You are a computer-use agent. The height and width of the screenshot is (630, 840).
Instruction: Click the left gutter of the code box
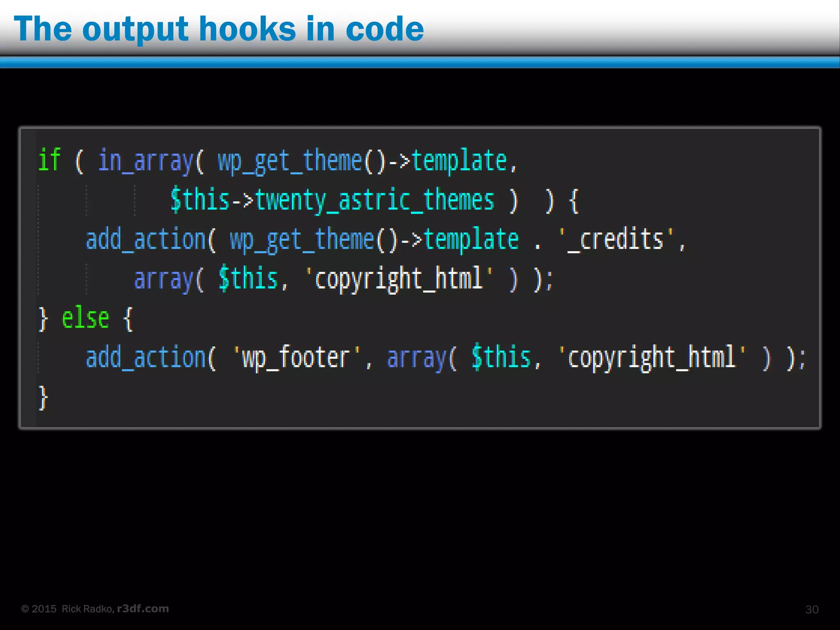pos(29,279)
